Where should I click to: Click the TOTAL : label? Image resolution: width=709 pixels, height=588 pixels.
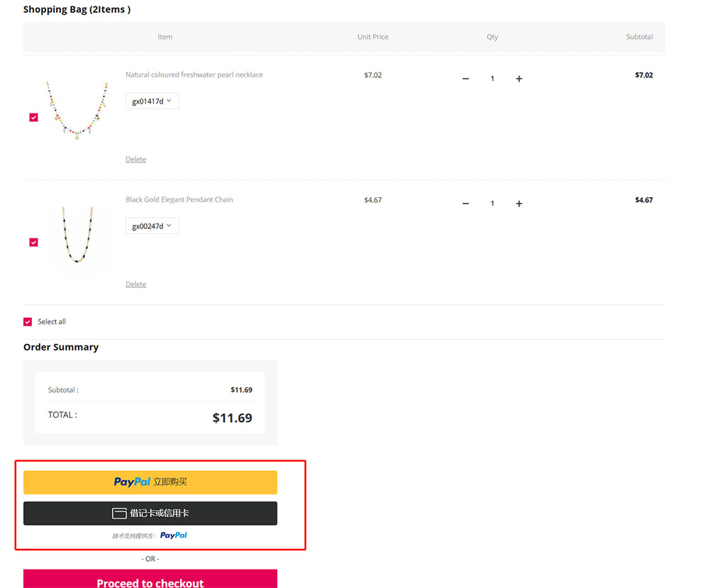62,415
